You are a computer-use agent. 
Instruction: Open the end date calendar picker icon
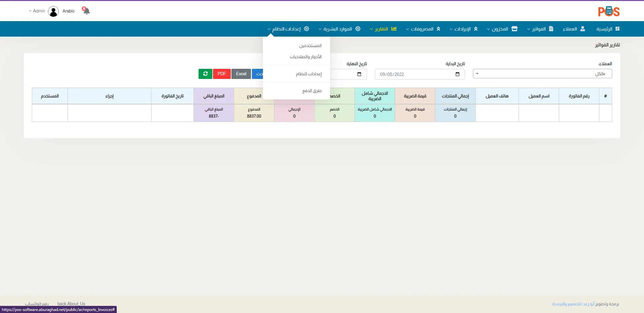click(x=359, y=74)
